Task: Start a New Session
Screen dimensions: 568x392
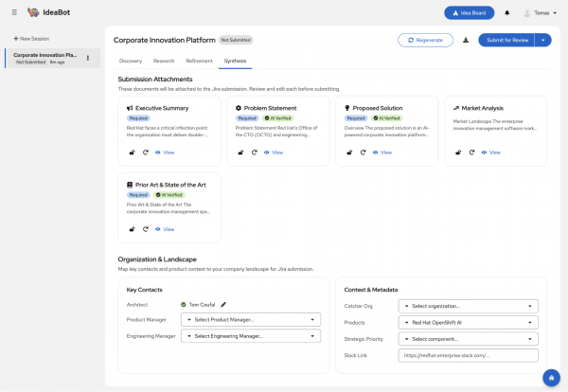Action: [x=31, y=39]
